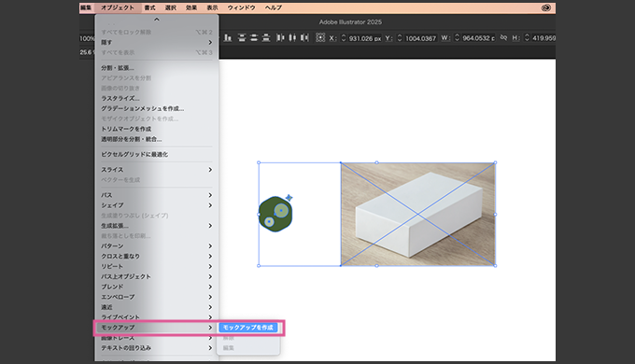Click the horizontal distribute right icon
635x364 pixels.
coord(304,37)
